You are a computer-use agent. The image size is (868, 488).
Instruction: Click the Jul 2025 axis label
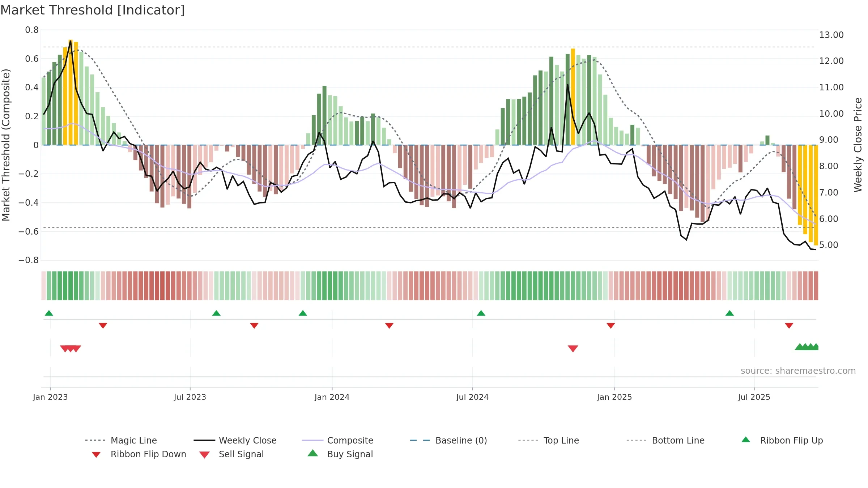[754, 397]
